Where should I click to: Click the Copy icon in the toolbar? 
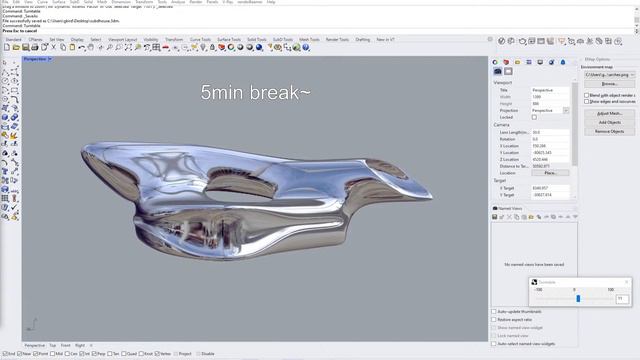click(x=63, y=47)
